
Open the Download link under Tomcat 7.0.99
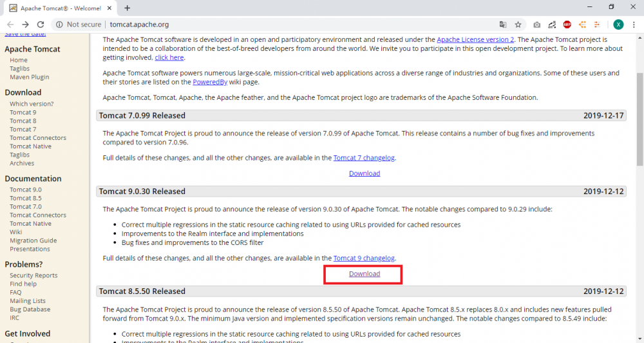point(365,173)
